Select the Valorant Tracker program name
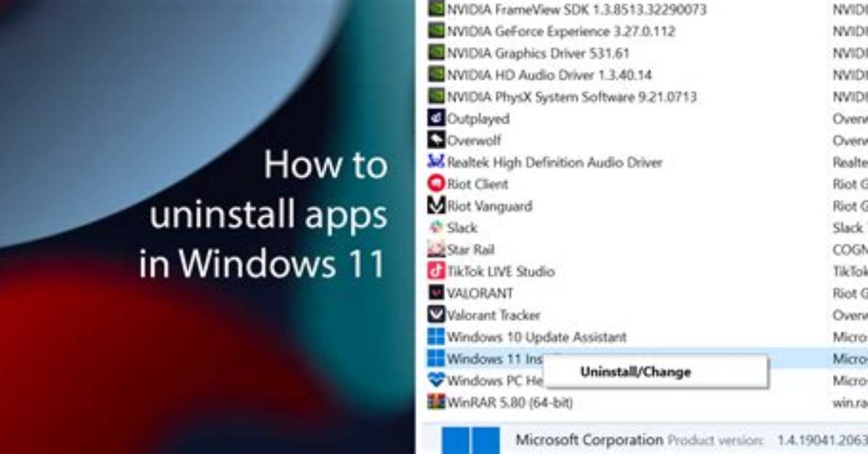Image resolution: width=868 pixels, height=454 pixels. pyautogui.click(x=494, y=314)
